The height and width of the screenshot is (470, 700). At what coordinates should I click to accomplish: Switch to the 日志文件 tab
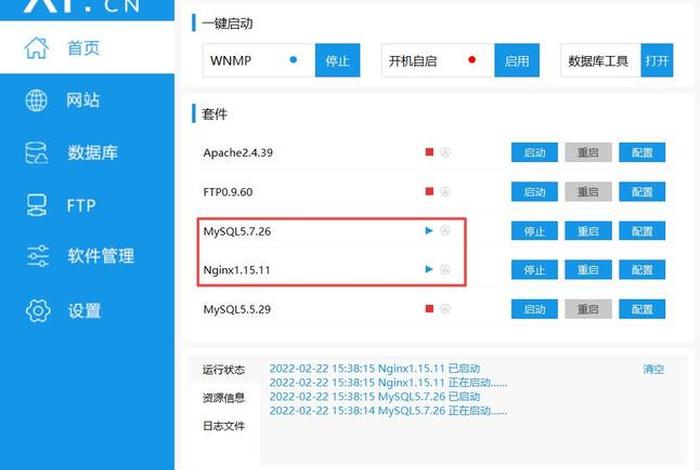224,426
